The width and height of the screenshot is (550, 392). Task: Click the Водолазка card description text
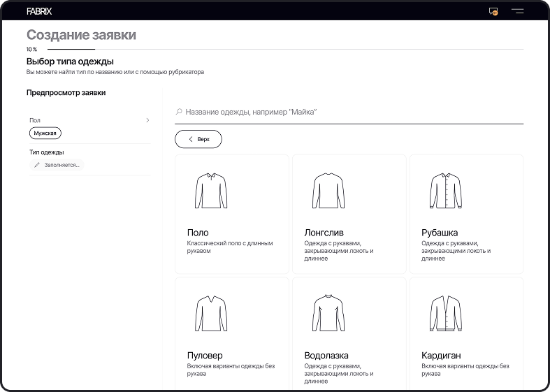point(339,373)
